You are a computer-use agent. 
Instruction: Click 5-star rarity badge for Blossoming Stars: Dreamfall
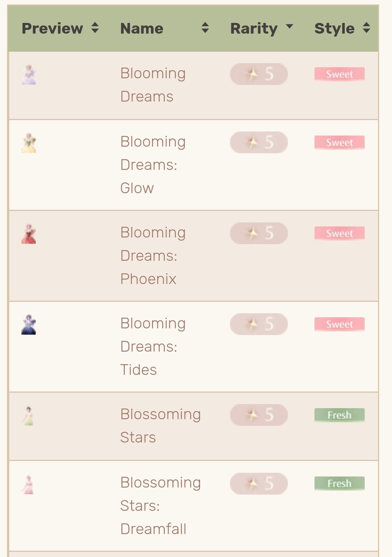259,483
